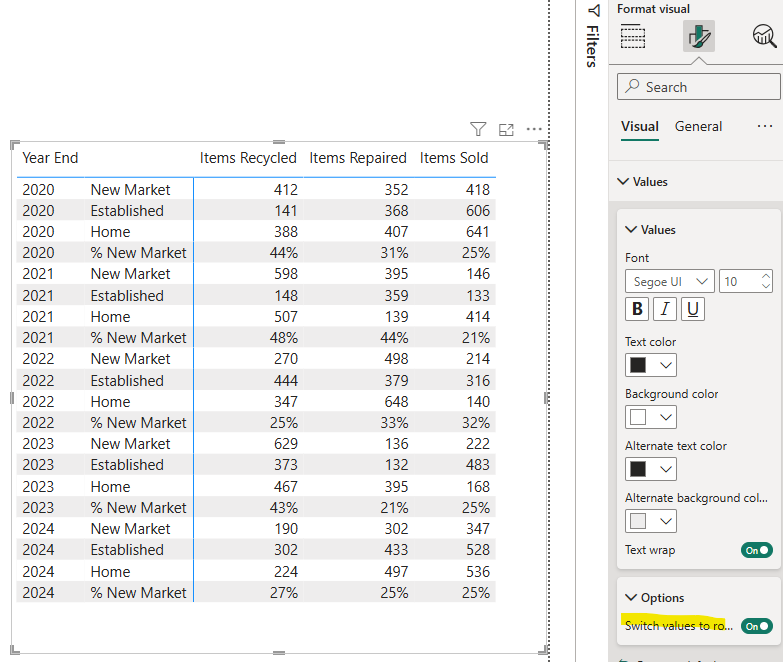Open the Analytics magnifier icon
Viewport: 783px width, 662px height.
click(764, 36)
